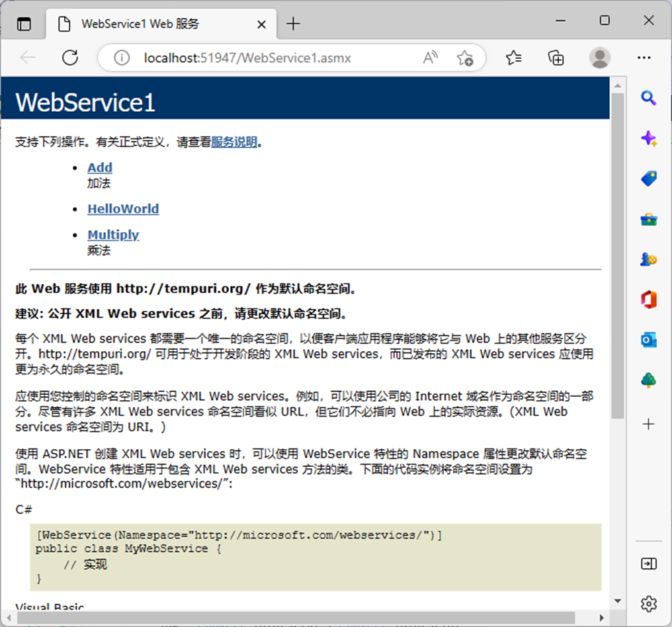Viewport: 672px width, 627px height.
Task: Open Games in sidebar
Action: [648, 259]
